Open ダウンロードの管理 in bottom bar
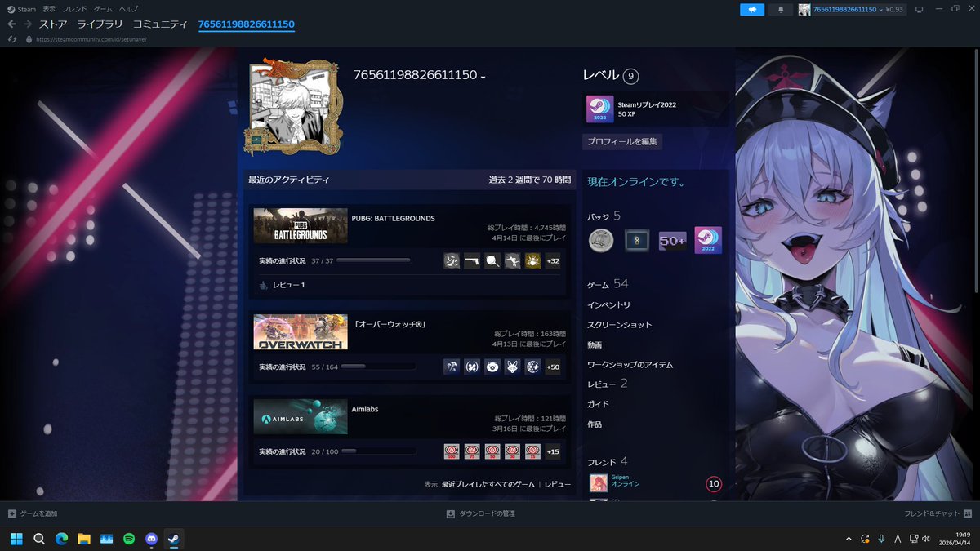This screenshot has height=551, width=980. tap(480, 513)
